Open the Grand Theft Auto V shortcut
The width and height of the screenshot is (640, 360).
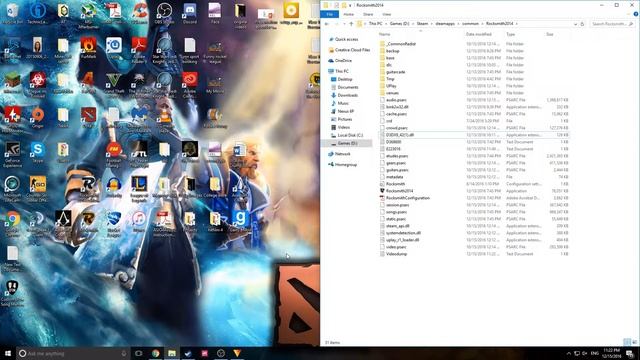tap(113, 84)
